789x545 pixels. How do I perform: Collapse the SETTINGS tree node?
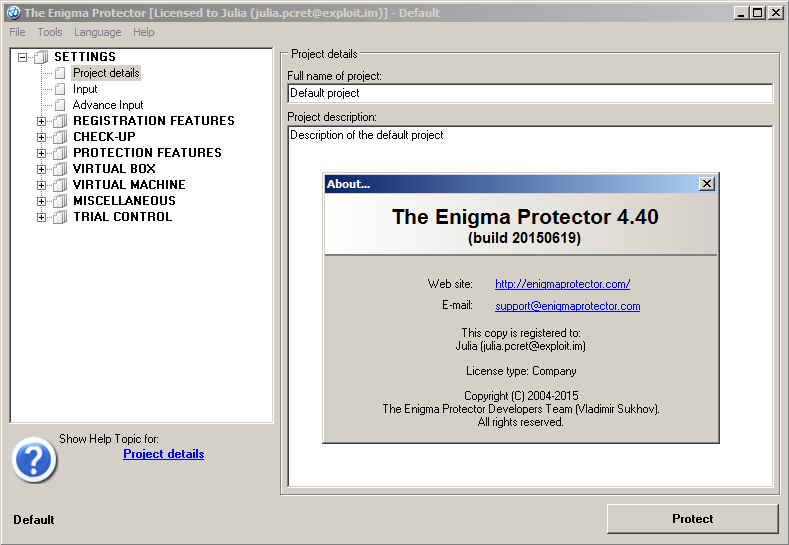[23, 57]
